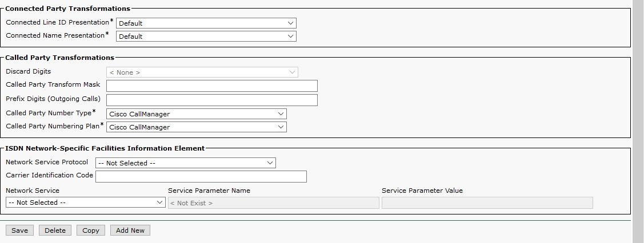Image resolution: width=644 pixels, height=243 pixels.
Task: Expand the Called Party Number Type dropdown
Action: (x=196, y=114)
